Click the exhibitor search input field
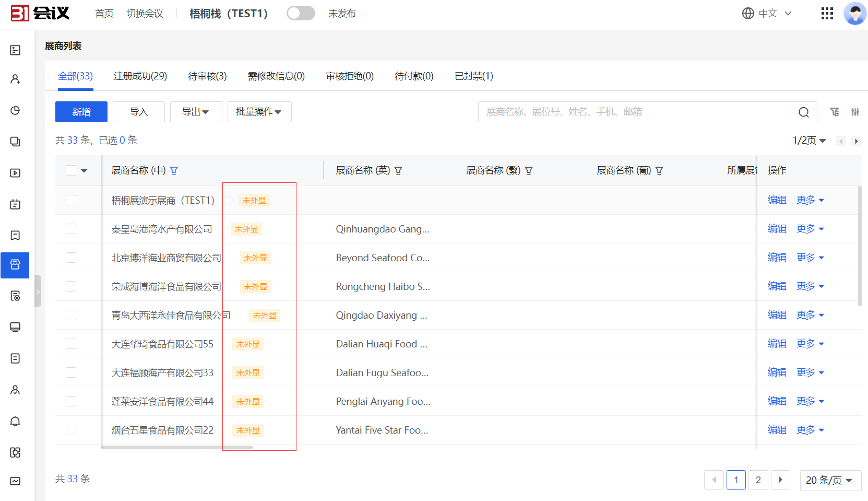Screen dimensions: 868x501 (x=637, y=112)
